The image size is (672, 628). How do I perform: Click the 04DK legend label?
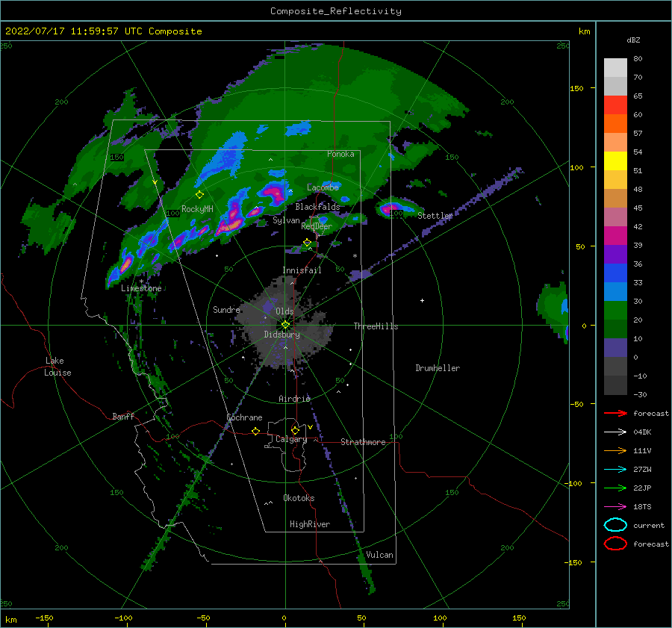tap(642, 432)
